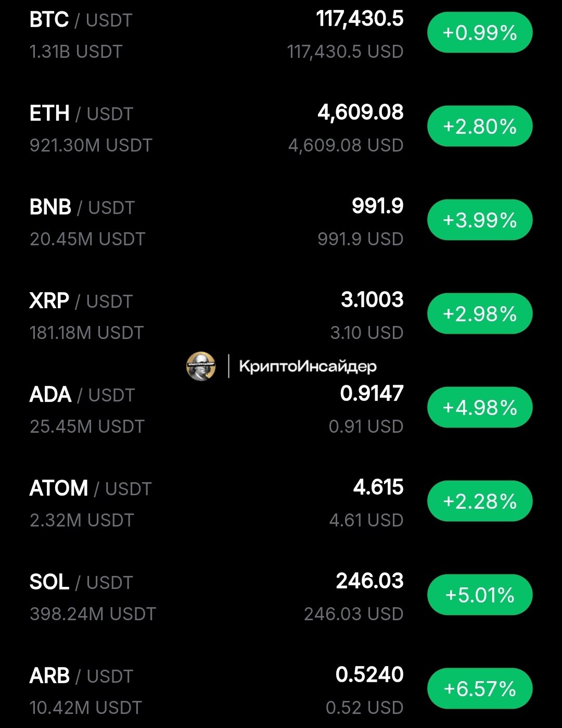Select the BNB / USDT row

281,222
